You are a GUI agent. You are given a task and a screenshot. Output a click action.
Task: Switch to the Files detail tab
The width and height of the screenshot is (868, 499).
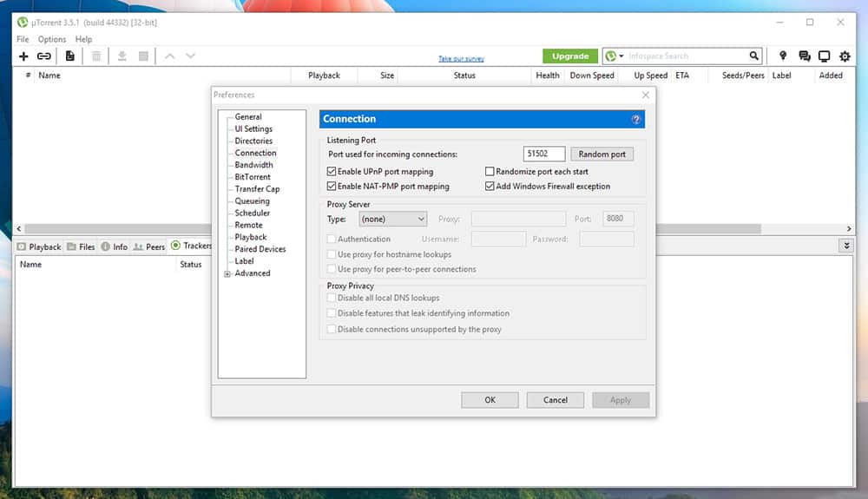point(81,246)
